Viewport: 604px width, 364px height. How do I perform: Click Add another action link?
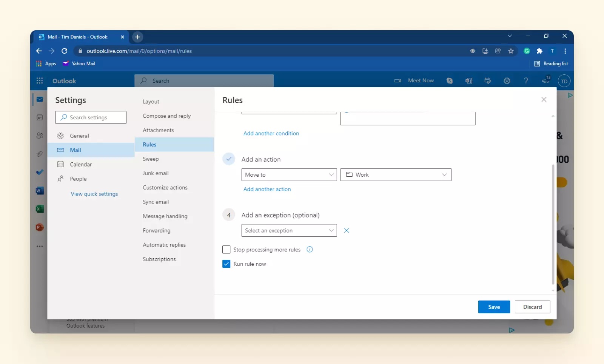[267, 189]
